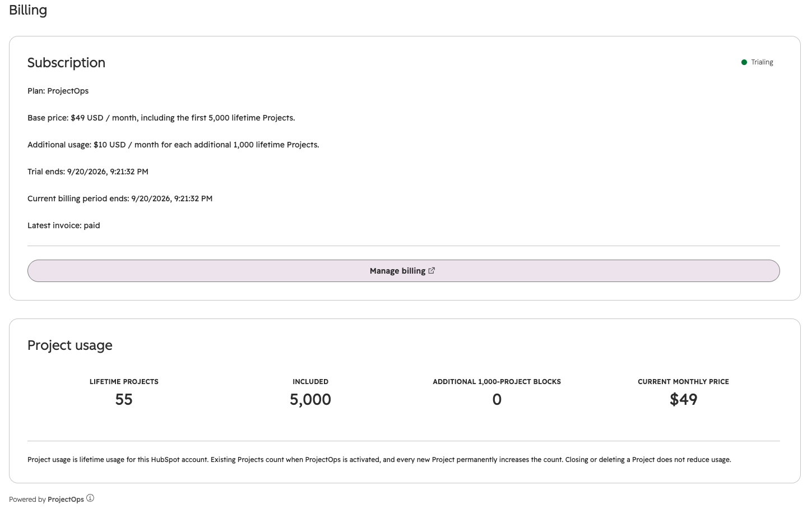Select the 'Latest invoice: paid' text
This screenshot has width=812, height=508.
point(64,225)
